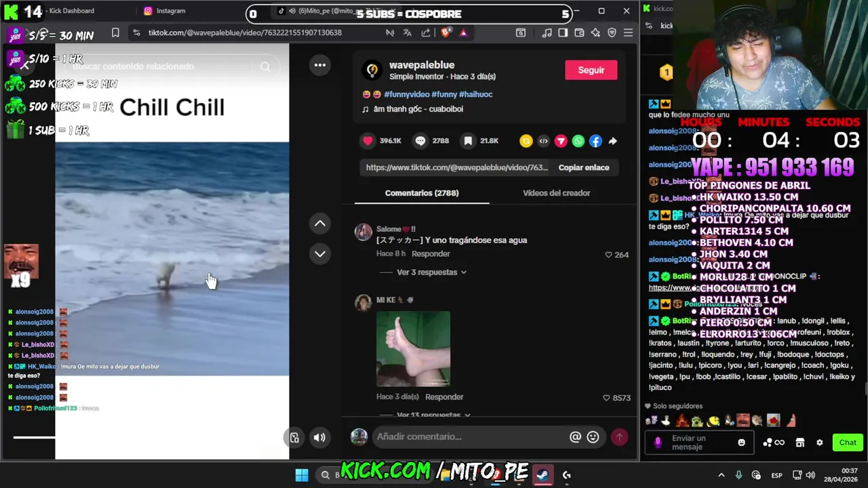Switch ESP keyboard language in taskbar

(776, 475)
